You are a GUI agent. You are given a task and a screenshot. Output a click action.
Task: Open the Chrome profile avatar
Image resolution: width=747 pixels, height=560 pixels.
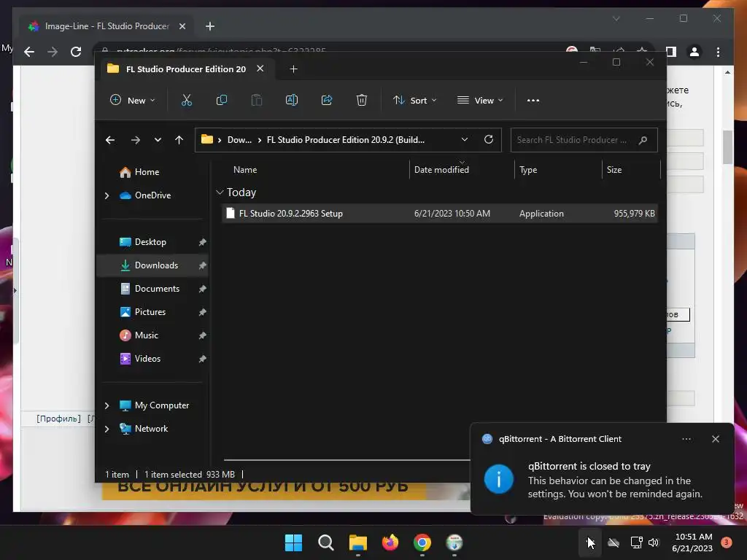tap(694, 52)
